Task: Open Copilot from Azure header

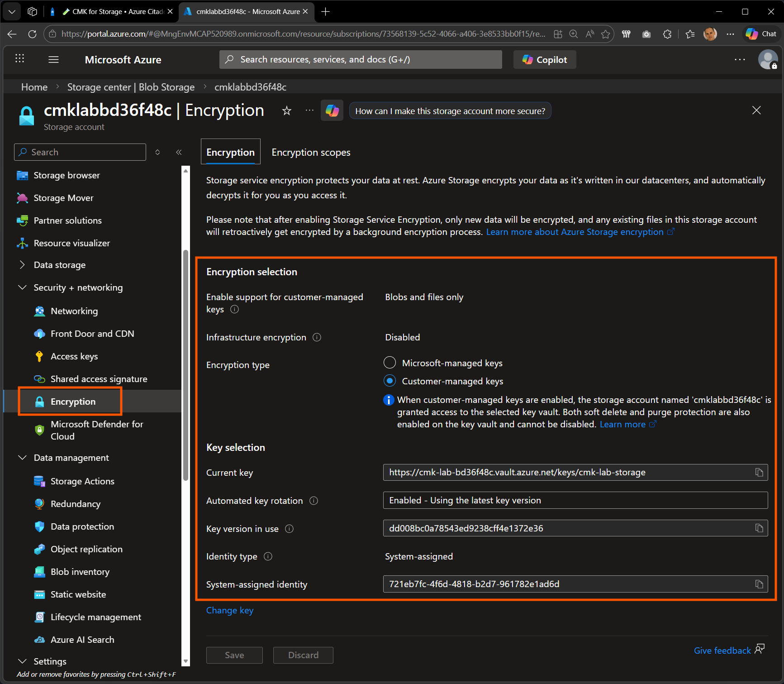Action: (x=545, y=60)
